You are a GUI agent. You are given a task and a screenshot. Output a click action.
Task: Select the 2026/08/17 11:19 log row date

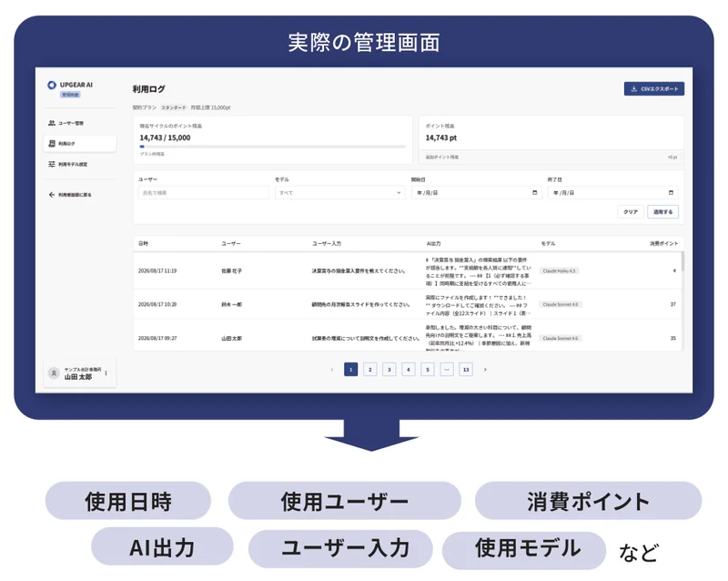coord(157,270)
